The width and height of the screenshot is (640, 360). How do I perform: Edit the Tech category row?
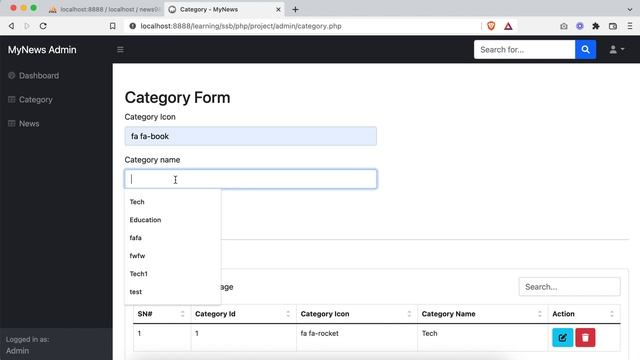562,338
